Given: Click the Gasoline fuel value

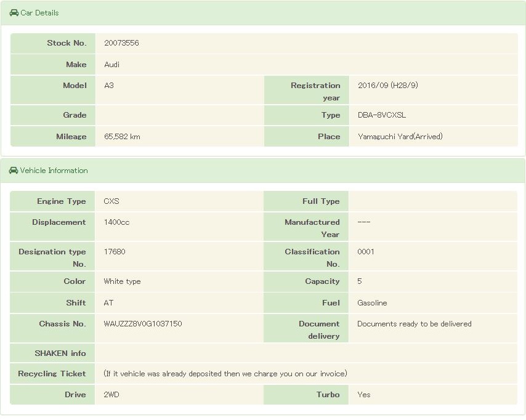Looking at the screenshot, I should 372,303.
